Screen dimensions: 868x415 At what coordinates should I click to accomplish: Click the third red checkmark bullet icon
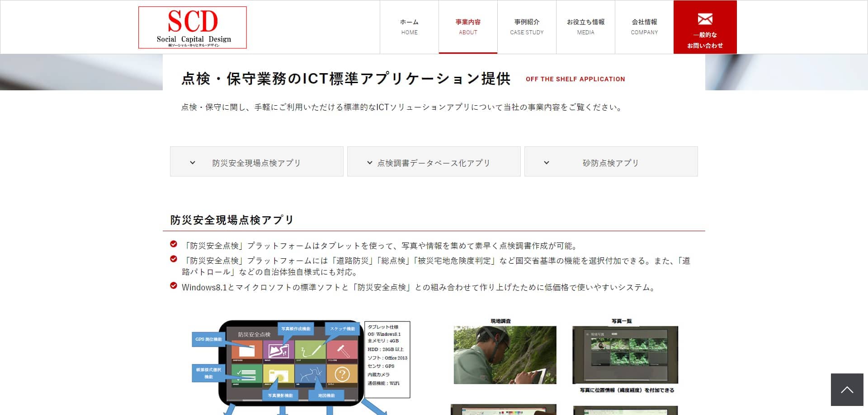[x=174, y=286]
